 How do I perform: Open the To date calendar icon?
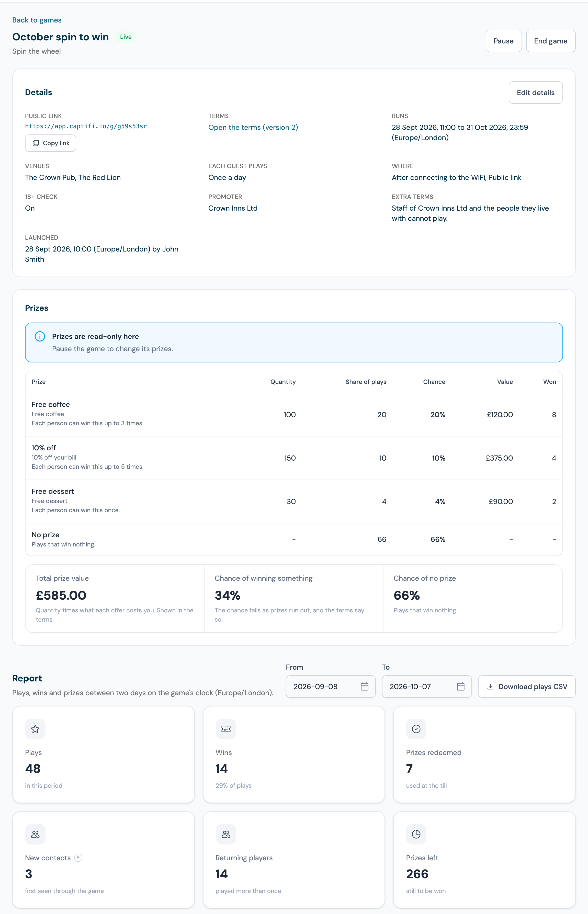[x=460, y=687]
